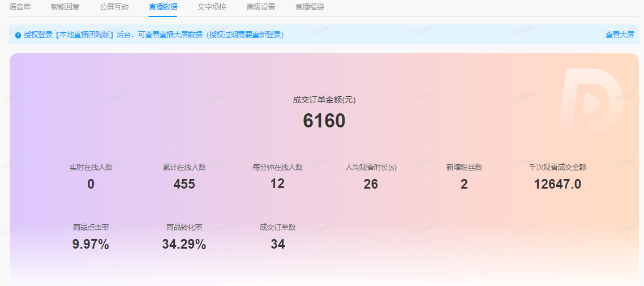This screenshot has height=286, width=644.
Task: Switch to the 智能回复 tab
Action: [65, 7]
